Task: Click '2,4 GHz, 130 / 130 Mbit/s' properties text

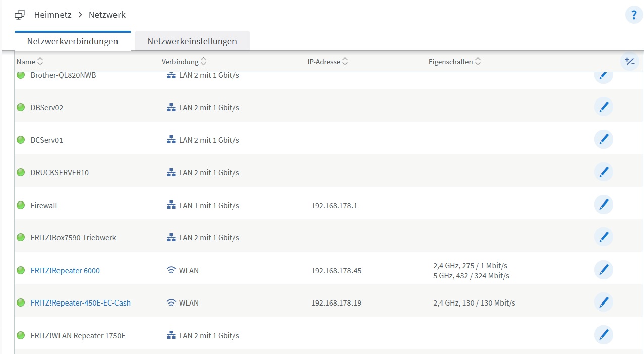Action: click(474, 303)
